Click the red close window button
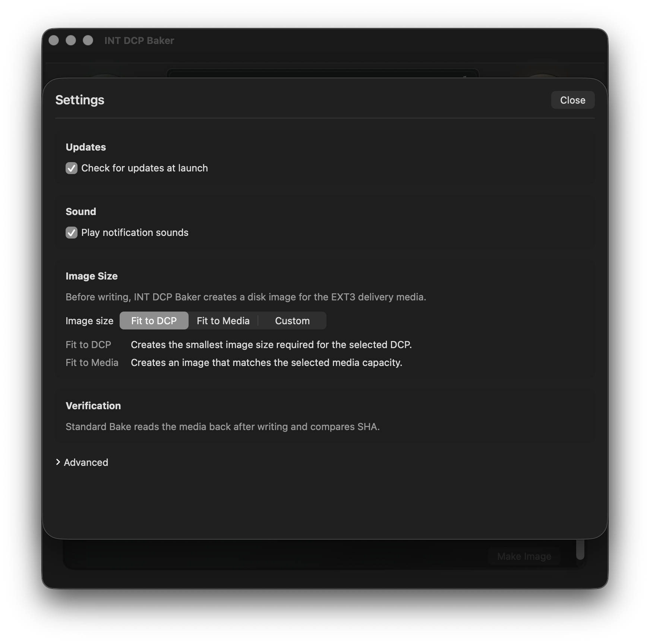650x644 pixels. point(54,40)
